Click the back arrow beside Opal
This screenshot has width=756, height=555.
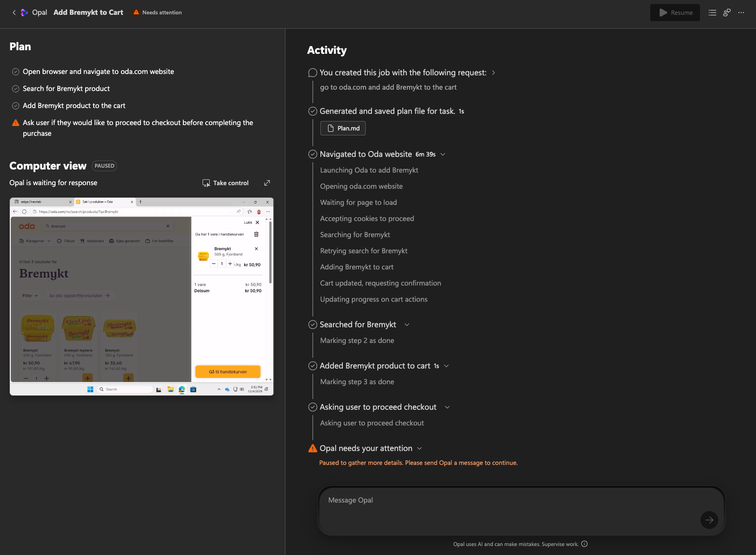click(14, 13)
